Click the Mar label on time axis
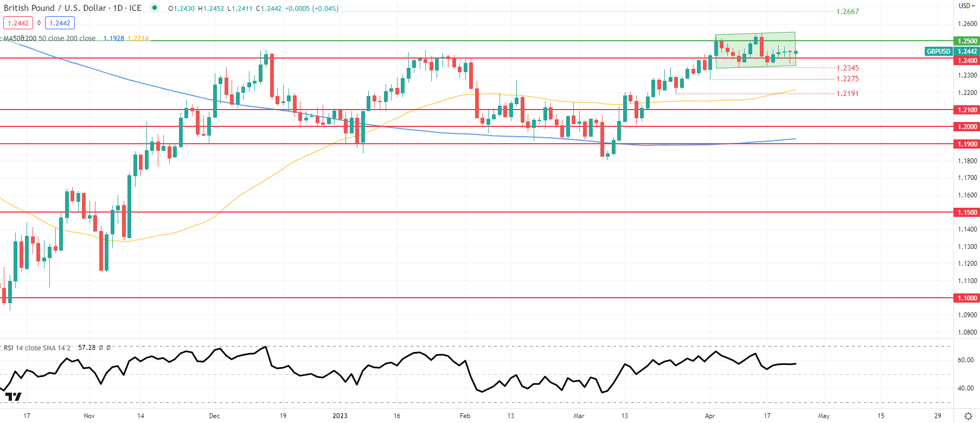Image resolution: width=980 pixels, height=423 pixels. click(579, 416)
